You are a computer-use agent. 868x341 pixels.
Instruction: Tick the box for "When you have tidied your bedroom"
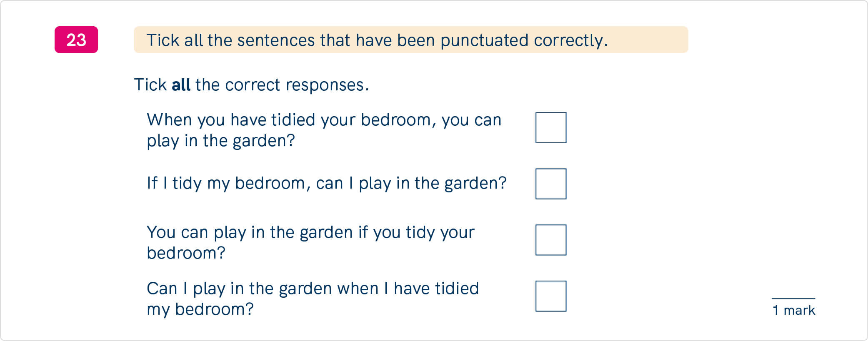tap(550, 128)
